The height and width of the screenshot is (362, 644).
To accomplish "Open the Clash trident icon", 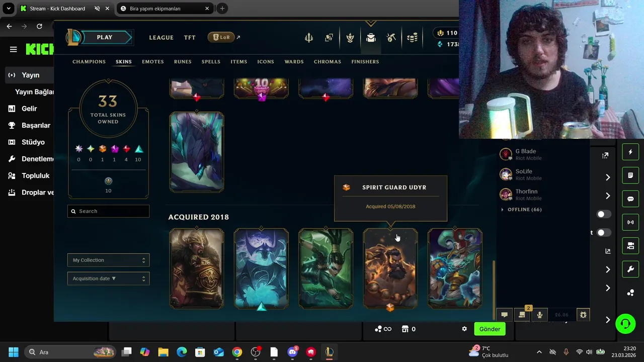I will 309,38.
